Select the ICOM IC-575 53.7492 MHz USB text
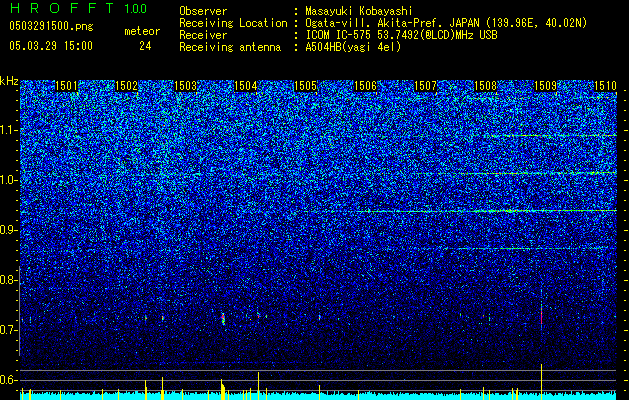Viewport: 629px width, 400px height. point(401,35)
